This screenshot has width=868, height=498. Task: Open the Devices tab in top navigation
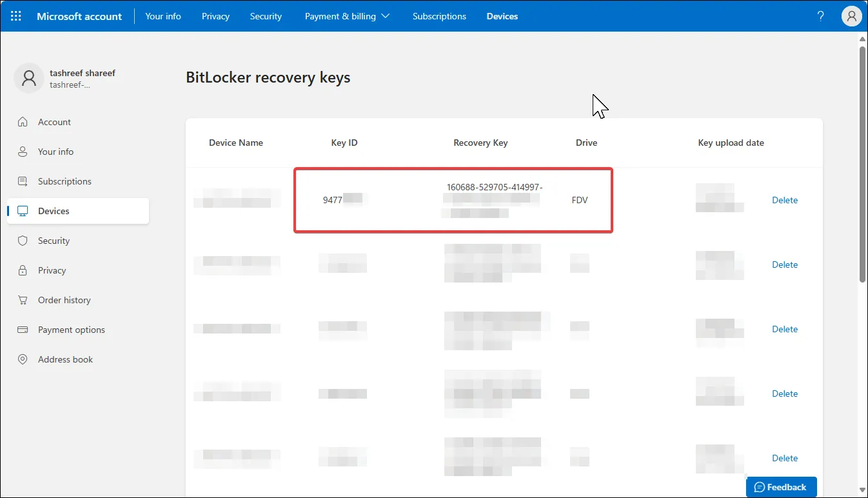tap(502, 15)
